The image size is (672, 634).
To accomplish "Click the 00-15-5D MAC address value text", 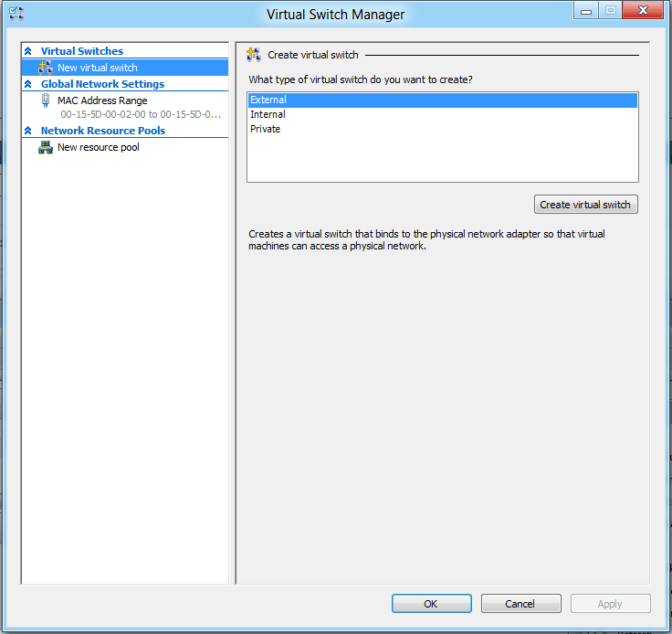I will [x=141, y=115].
